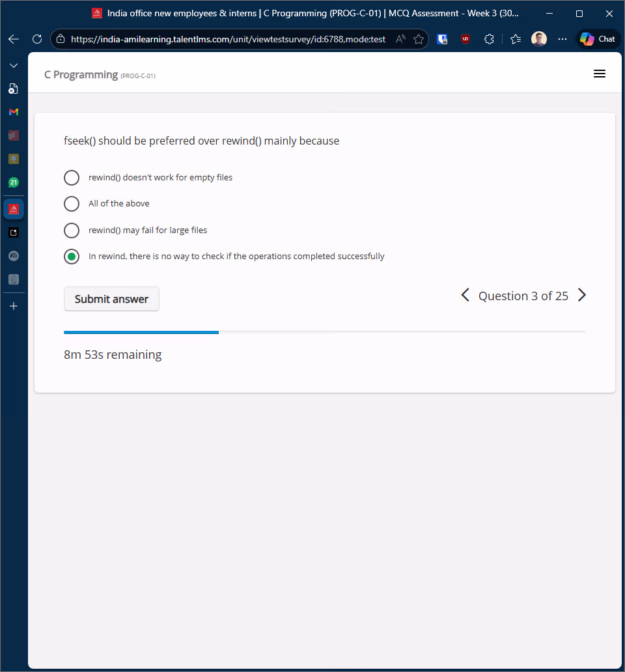Open the browser Extensions puzzle icon
Image resolution: width=625 pixels, height=672 pixels.
tap(490, 39)
